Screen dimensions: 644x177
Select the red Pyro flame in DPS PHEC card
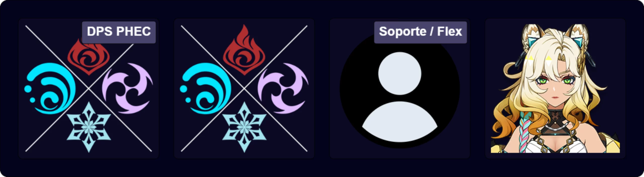[x=88, y=58]
